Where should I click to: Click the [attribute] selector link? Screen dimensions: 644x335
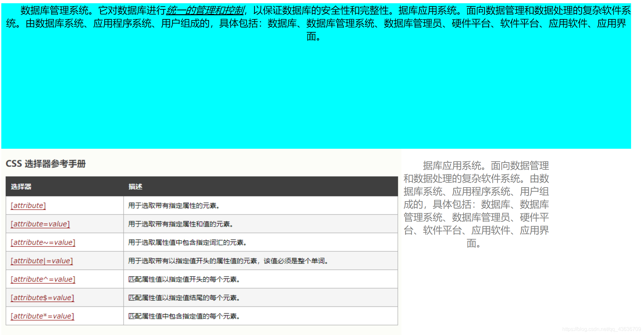28,206
